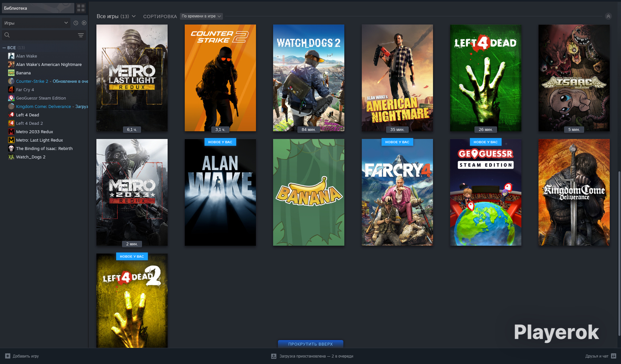Image resolution: width=621 pixels, height=364 pixels.
Task: Click the Metro: Last Light Redux sidebar icon
Action: click(x=11, y=140)
